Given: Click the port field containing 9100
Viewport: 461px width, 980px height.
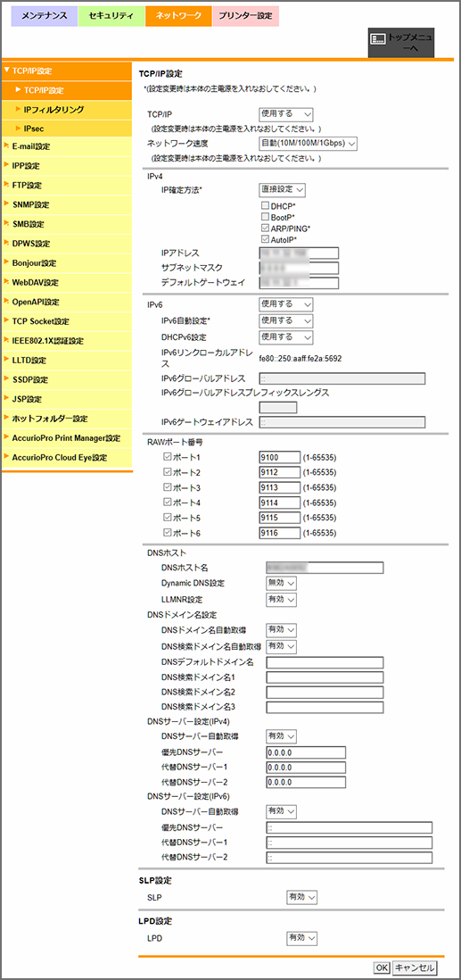Looking at the screenshot, I should pyautogui.click(x=279, y=457).
